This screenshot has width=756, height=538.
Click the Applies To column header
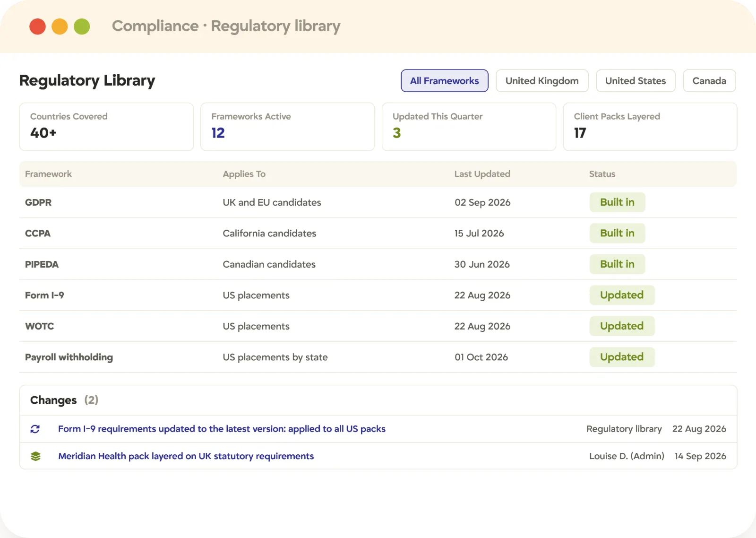[244, 174]
